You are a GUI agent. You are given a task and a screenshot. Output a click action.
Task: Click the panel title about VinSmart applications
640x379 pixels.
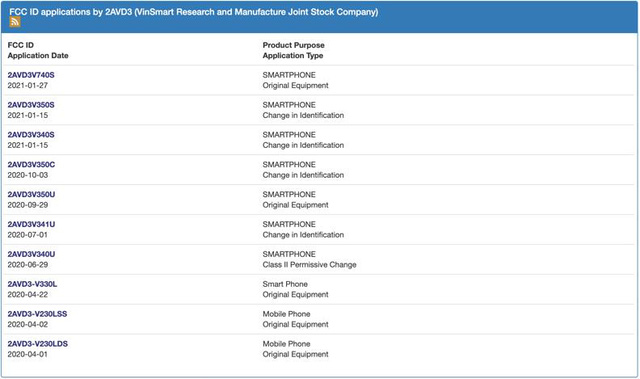click(x=193, y=12)
